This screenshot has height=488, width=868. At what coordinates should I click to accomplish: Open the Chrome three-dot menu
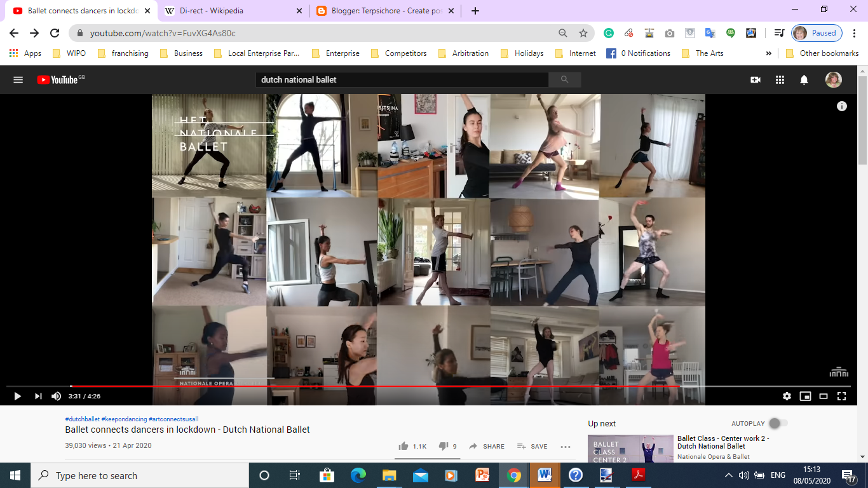pyautogui.click(x=854, y=33)
